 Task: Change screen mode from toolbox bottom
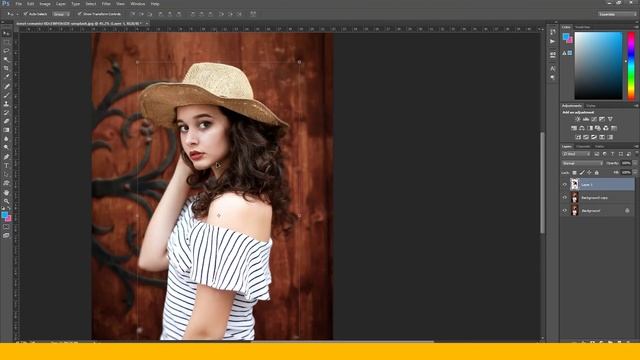tap(6, 235)
